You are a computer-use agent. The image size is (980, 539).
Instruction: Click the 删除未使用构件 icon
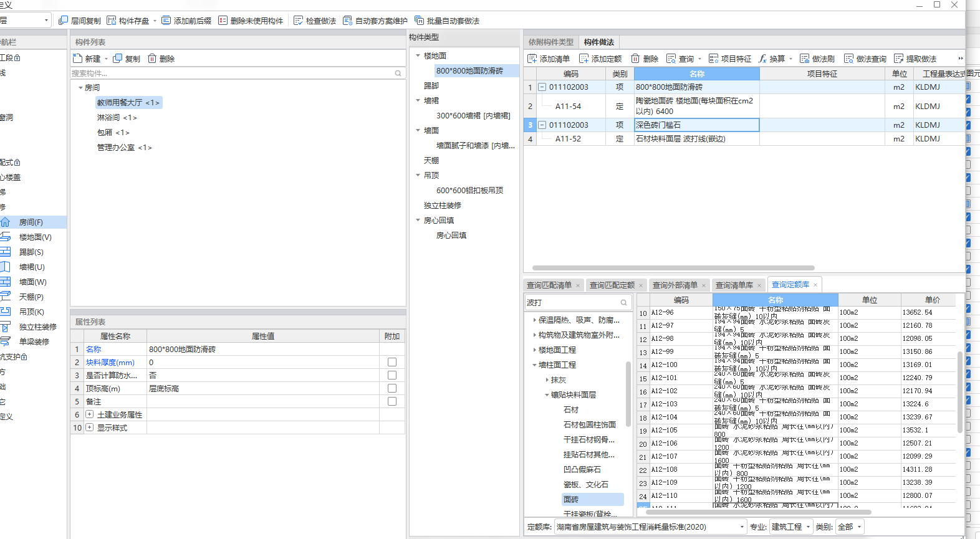tap(223, 21)
